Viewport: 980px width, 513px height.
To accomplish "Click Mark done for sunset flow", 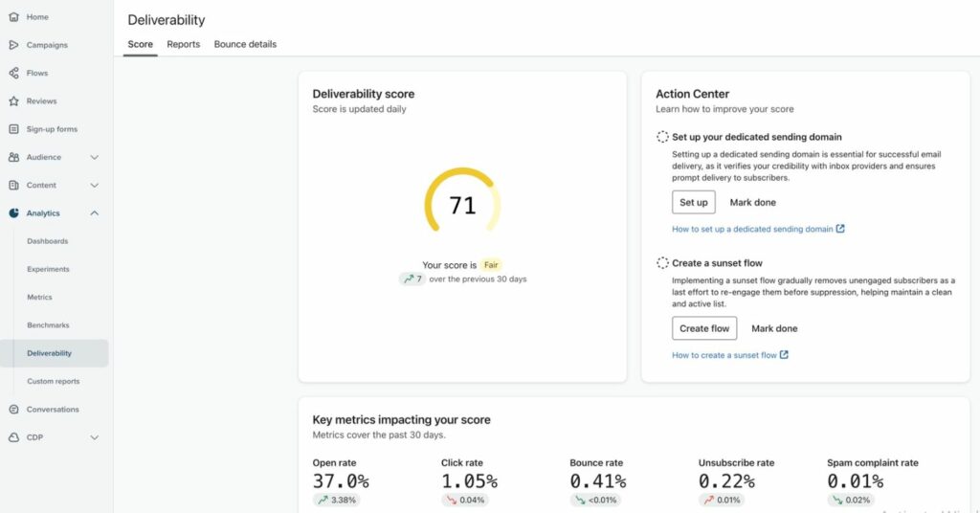I will click(x=774, y=328).
